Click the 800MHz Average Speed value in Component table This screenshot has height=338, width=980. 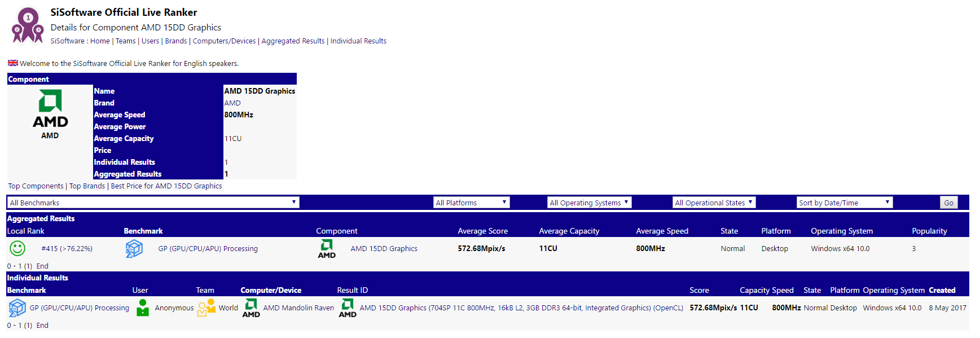tap(239, 115)
